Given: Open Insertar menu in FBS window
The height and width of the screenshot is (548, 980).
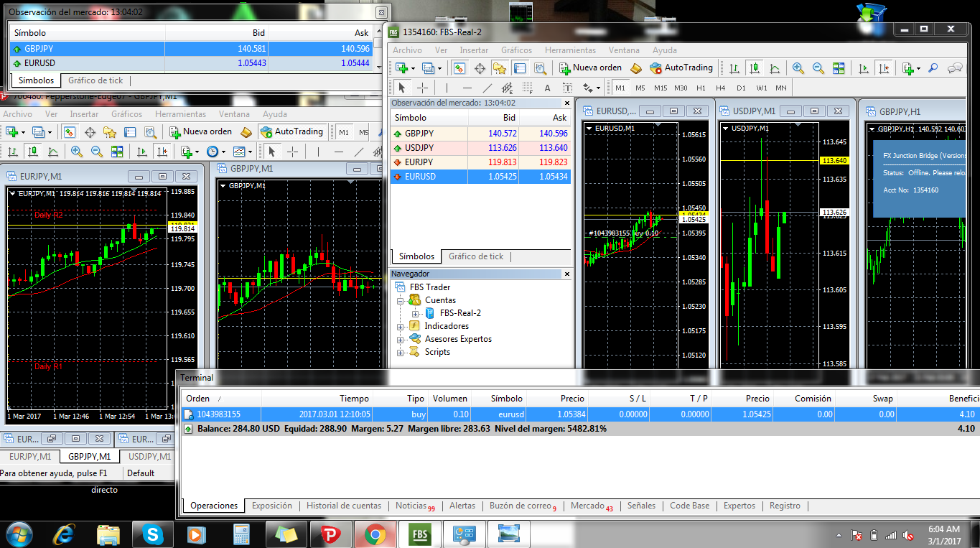Looking at the screenshot, I should pyautogui.click(x=474, y=50).
